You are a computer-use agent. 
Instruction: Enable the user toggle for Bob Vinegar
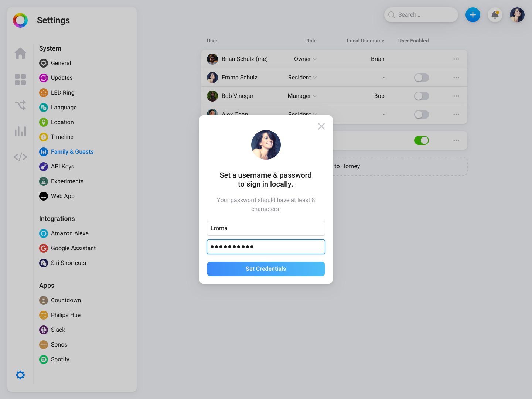point(421,96)
